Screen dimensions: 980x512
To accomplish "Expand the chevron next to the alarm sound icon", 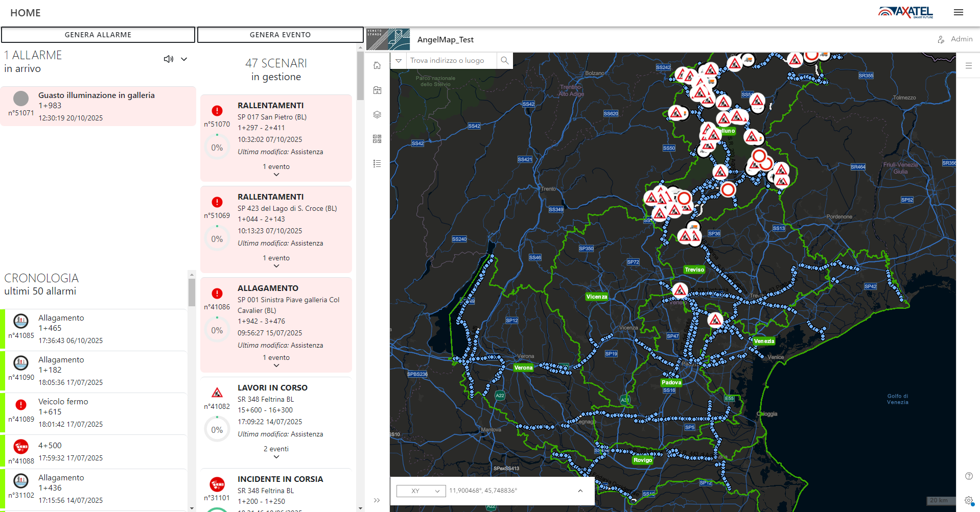I will click(x=184, y=59).
